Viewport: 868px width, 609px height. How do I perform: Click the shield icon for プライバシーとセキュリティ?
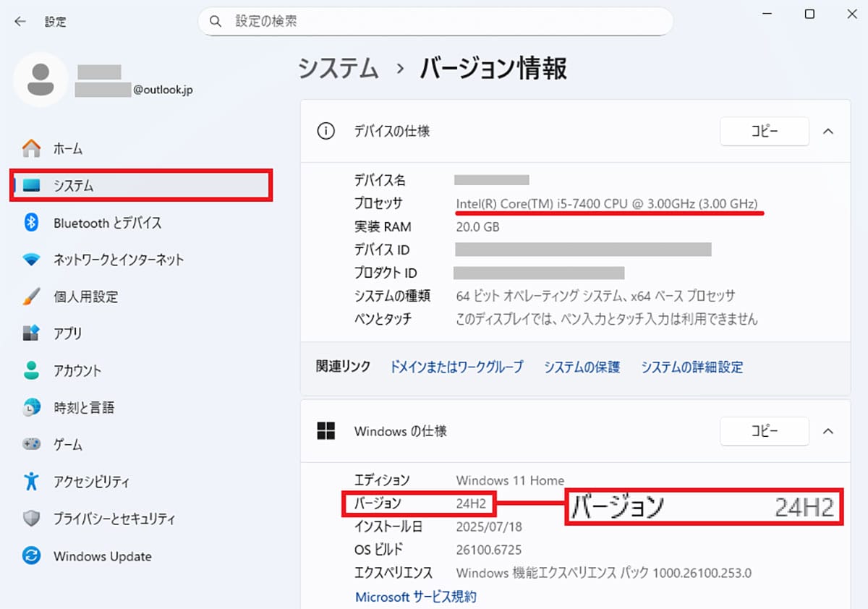coord(32,519)
